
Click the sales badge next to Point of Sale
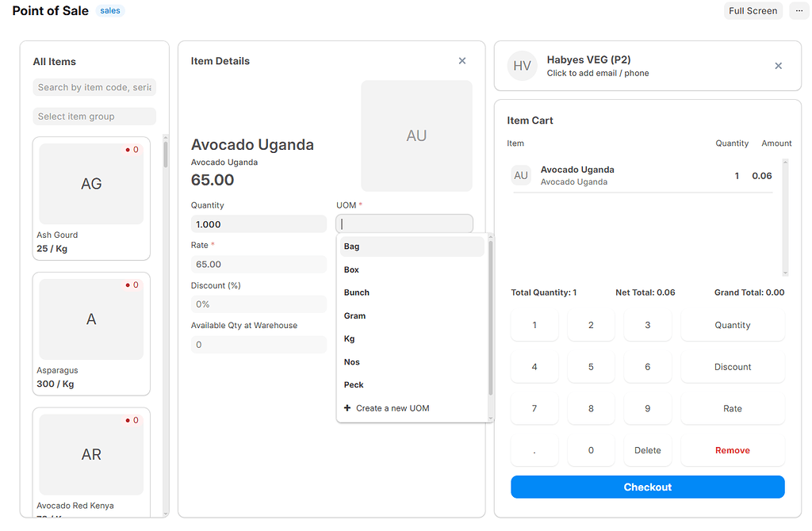click(x=109, y=10)
